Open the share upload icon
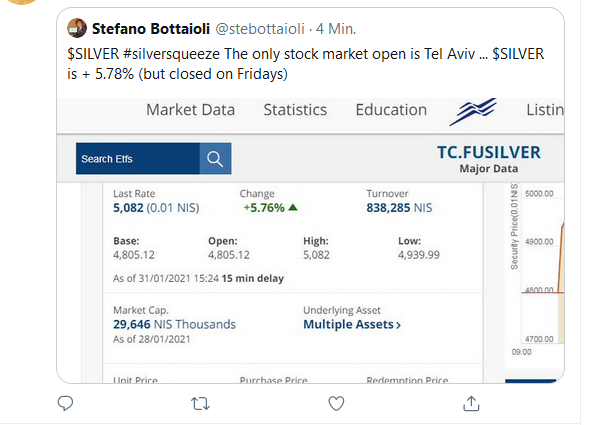 tap(471, 403)
